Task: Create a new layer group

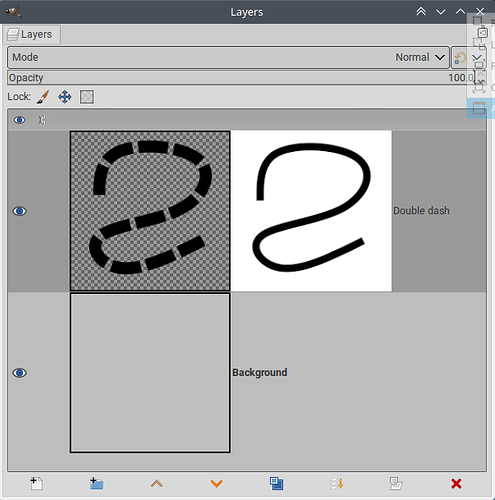Action: [x=96, y=483]
